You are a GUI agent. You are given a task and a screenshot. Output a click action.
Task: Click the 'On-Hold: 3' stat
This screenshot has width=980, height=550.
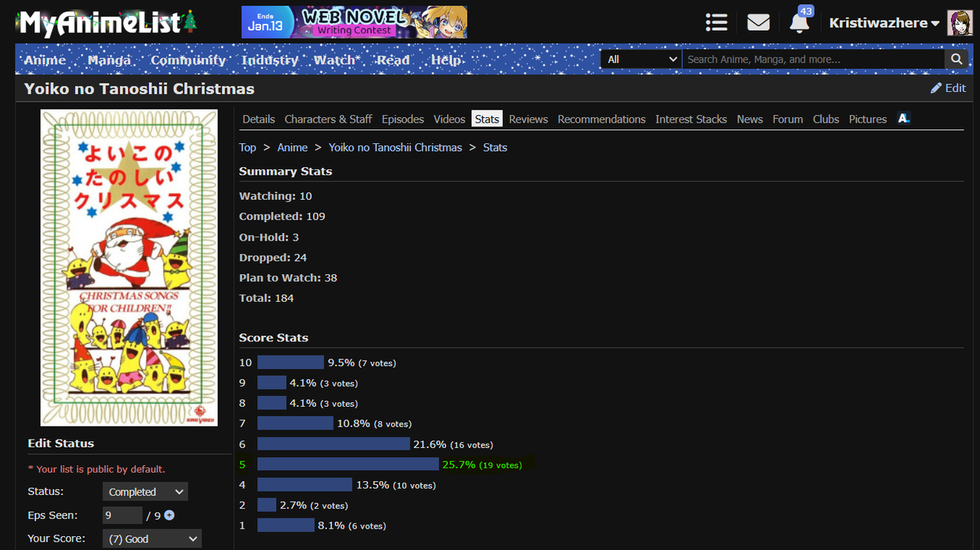coord(269,237)
